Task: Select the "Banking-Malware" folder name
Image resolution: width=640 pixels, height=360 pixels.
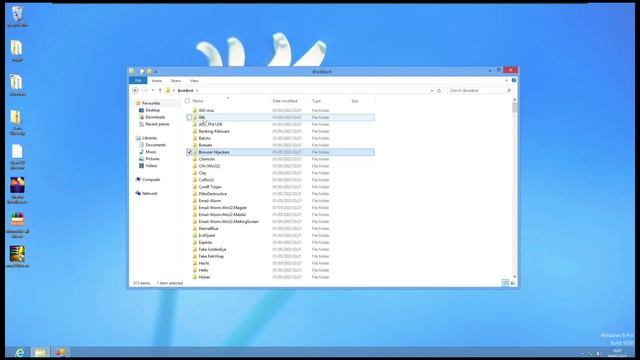Action: (x=214, y=131)
